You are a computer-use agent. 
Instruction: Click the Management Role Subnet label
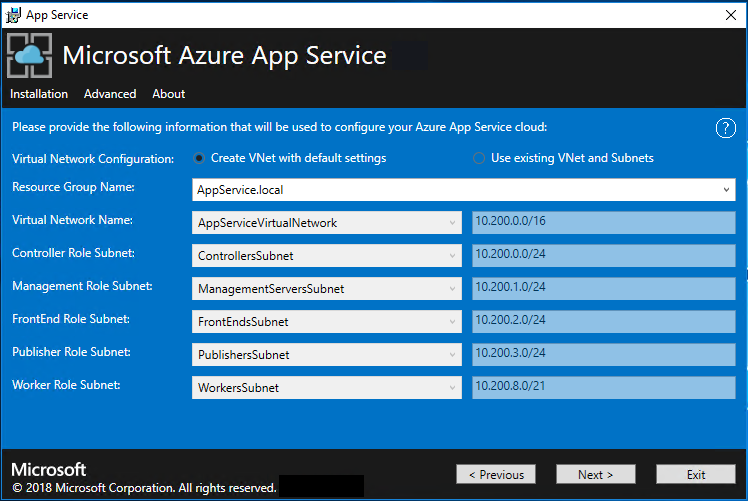pos(82,286)
